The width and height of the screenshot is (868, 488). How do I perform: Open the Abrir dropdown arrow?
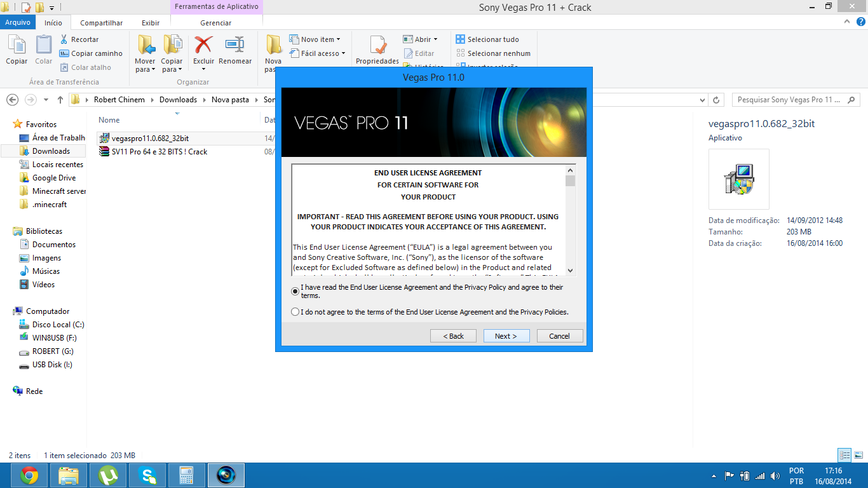point(436,39)
